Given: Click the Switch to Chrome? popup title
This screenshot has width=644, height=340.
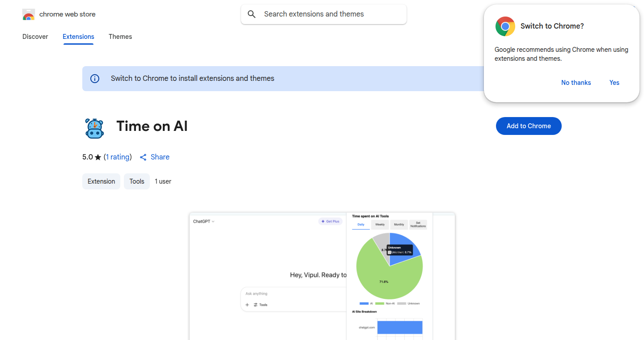Looking at the screenshot, I should tap(552, 26).
